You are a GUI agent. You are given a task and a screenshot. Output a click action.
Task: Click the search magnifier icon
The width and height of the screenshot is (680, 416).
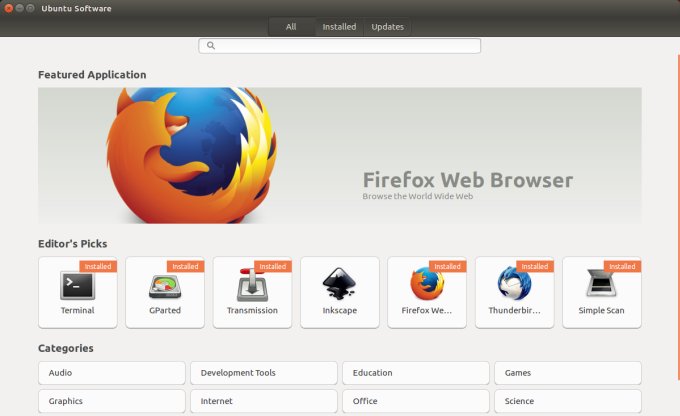click(211, 46)
